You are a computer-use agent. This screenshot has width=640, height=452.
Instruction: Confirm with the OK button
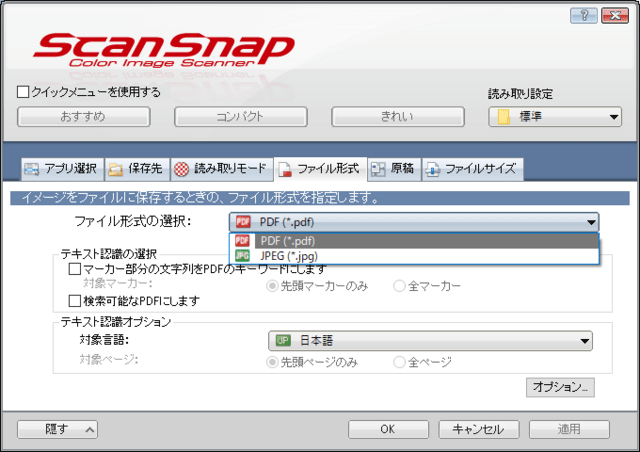tap(388, 429)
